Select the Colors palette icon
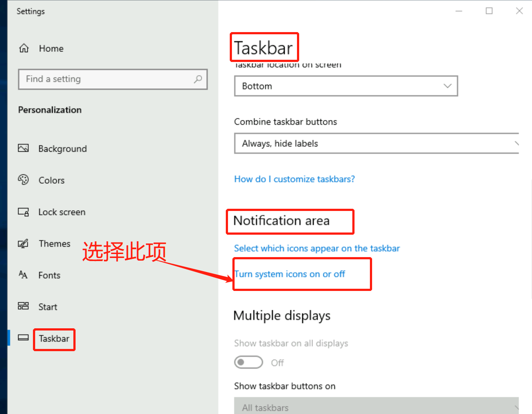 click(x=23, y=180)
